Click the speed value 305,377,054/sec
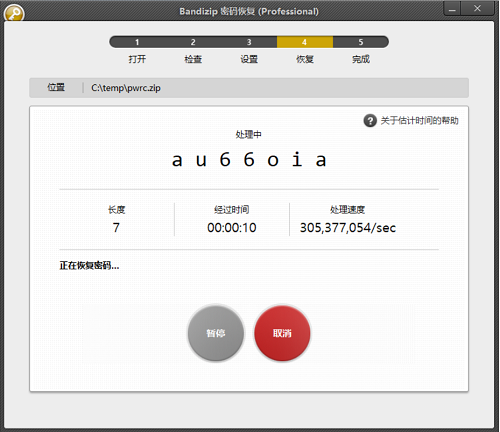This screenshot has width=500, height=432. coord(348,228)
